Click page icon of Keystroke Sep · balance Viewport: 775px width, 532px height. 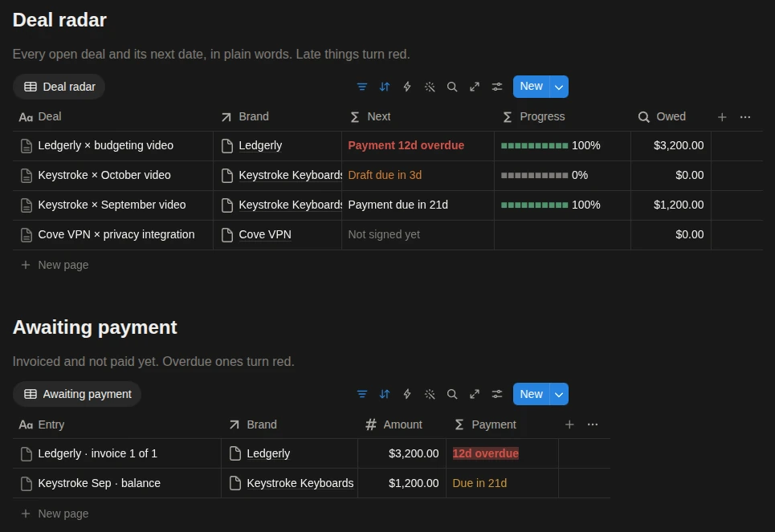point(27,483)
